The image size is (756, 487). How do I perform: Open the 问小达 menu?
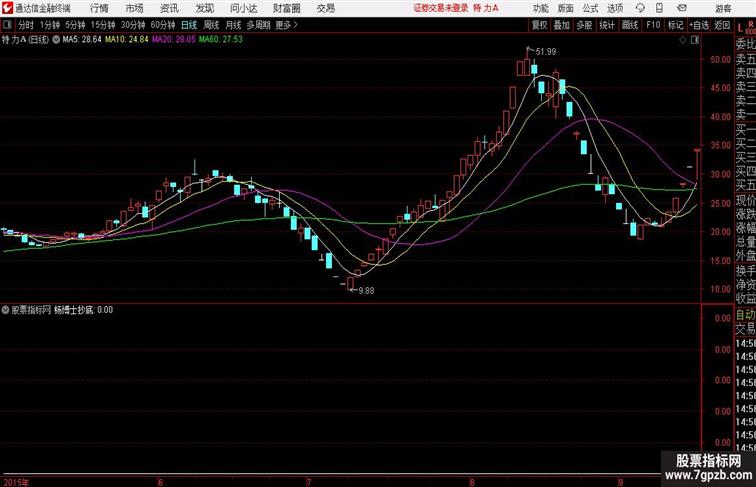[x=243, y=8]
